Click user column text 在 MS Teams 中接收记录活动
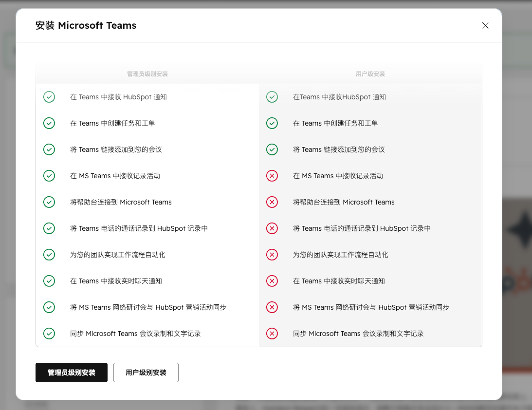532x410 pixels. point(338,176)
